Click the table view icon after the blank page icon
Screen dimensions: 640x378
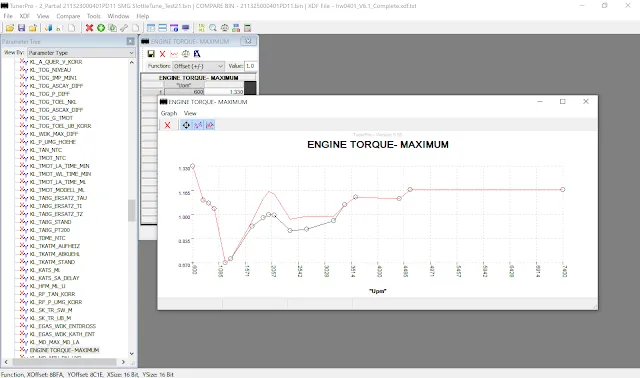(151, 28)
